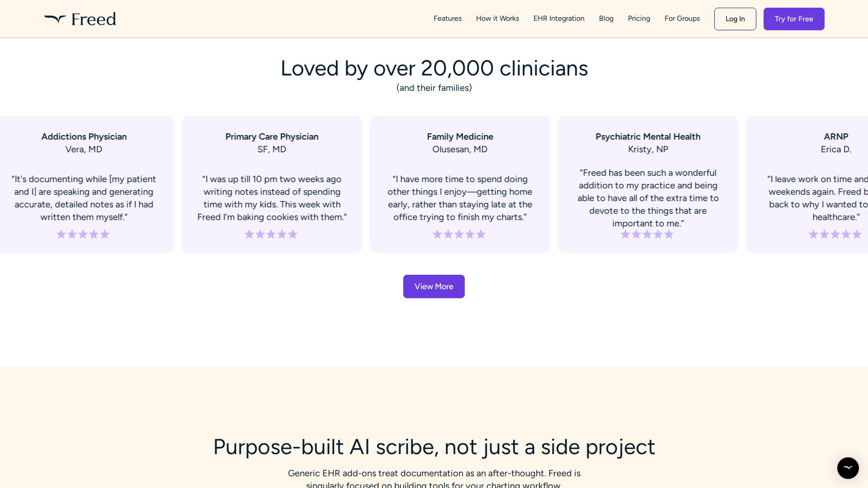
Task: Open EHR Integration in navigation
Action: 559,19
